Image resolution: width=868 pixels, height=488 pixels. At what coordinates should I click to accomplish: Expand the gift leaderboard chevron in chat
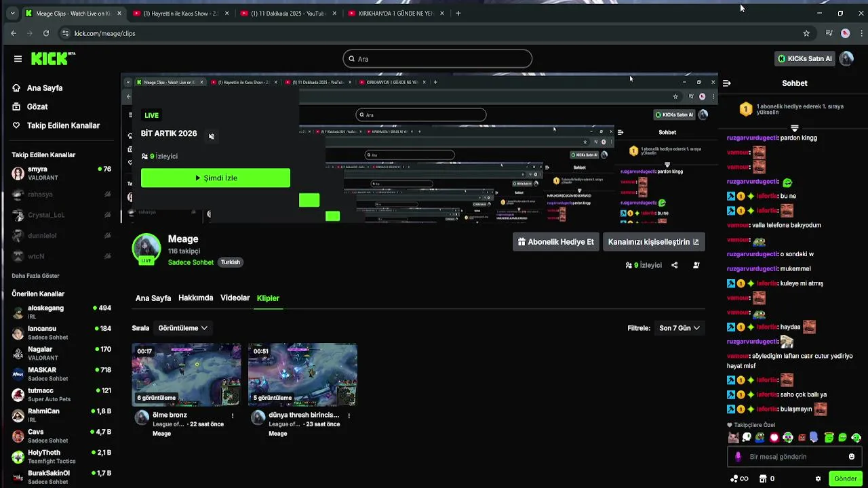click(x=794, y=128)
